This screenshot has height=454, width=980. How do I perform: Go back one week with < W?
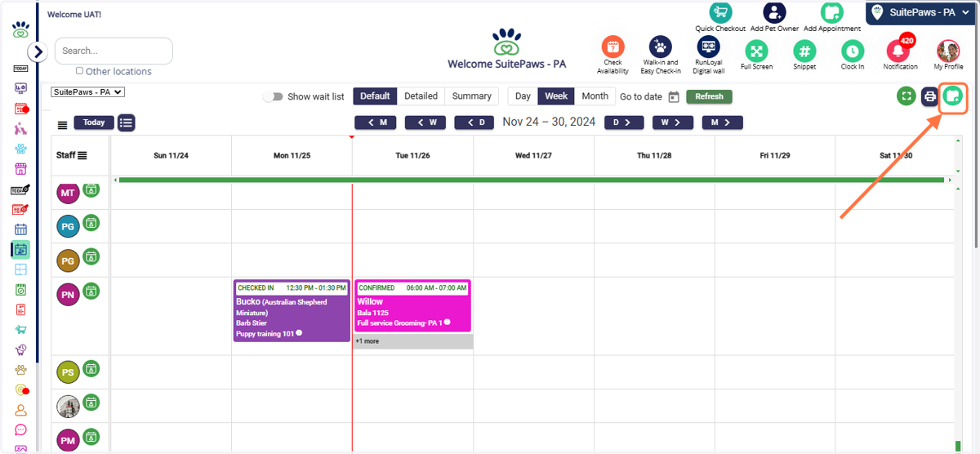pyautogui.click(x=426, y=122)
